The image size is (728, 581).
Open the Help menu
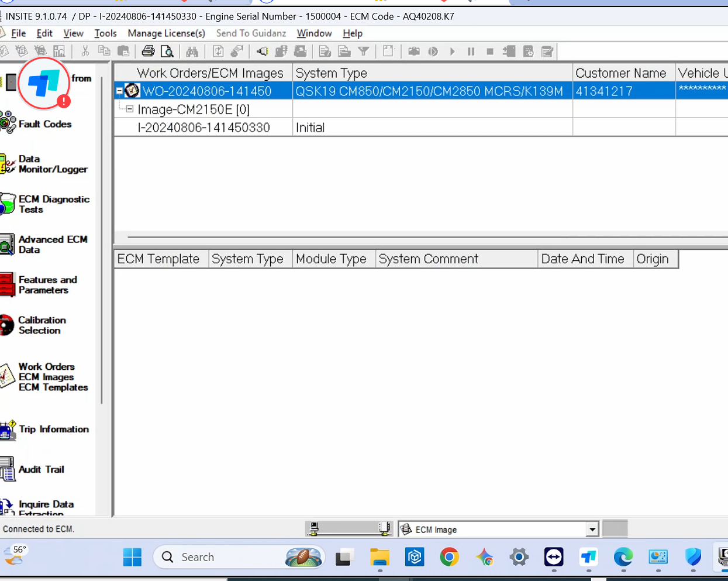pos(353,33)
